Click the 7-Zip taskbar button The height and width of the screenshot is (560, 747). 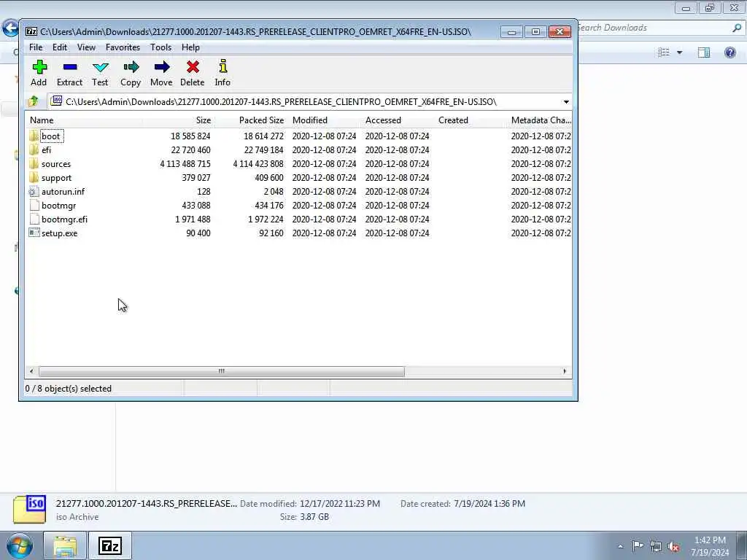coord(109,545)
